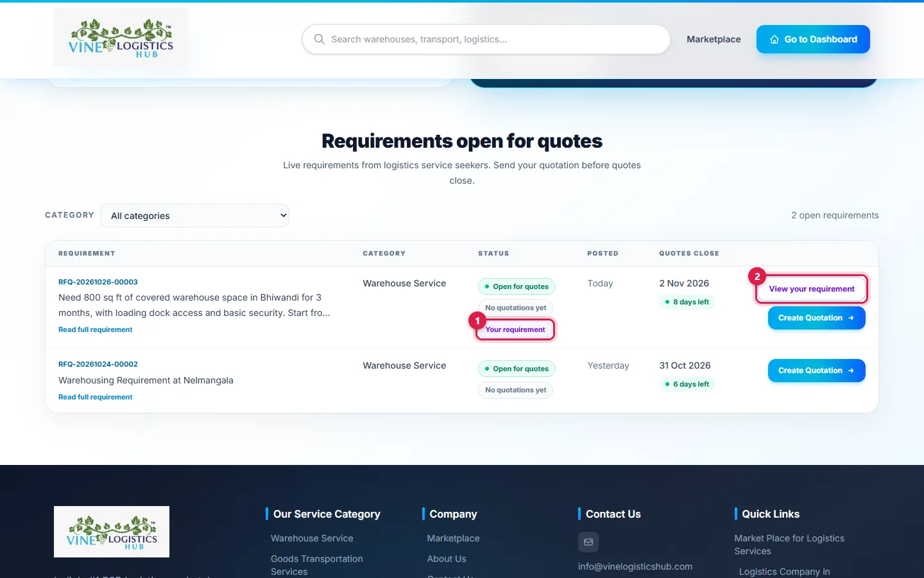
Task: Open the Marketplace link under Company in footer
Action: tap(453, 538)
